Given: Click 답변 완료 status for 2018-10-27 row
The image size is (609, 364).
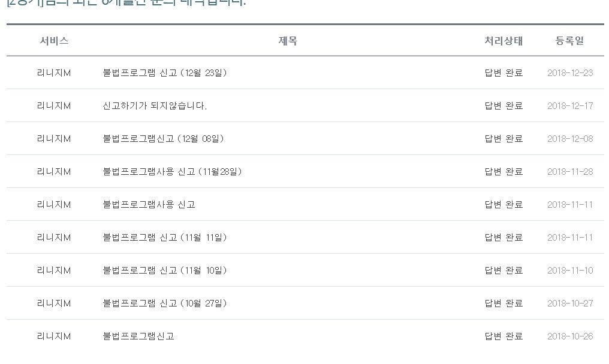Looking at the screenshot, I should tap(504, 304).
